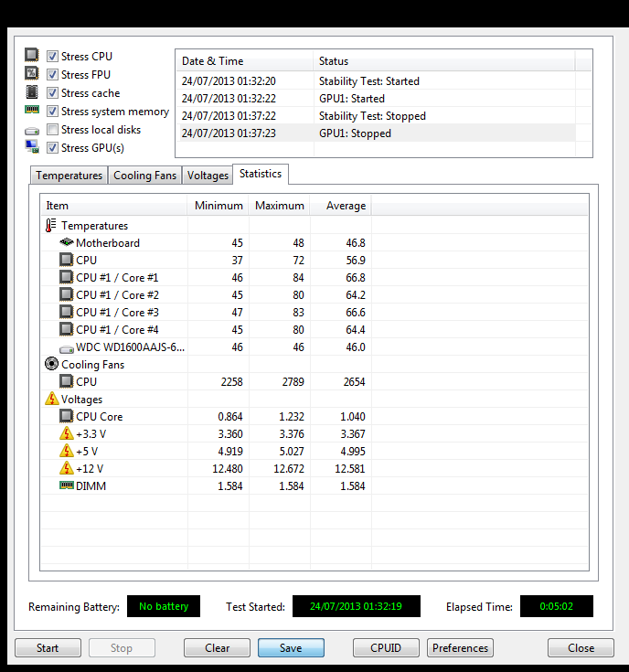Click the chip icon beside CPU Core voltage

point(66,417)
